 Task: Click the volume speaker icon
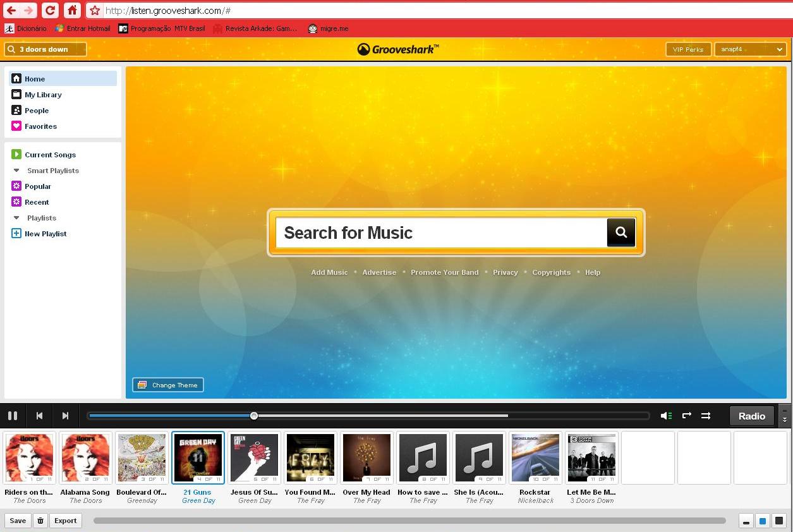point(666,416)
